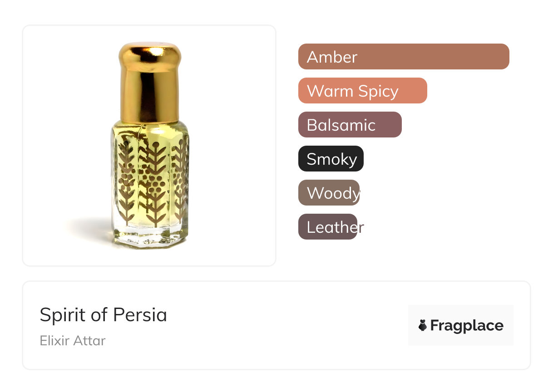Click the Fragplace wordmark text
The width and height of the screenshot is (553, 392).
tap(467, 325)
